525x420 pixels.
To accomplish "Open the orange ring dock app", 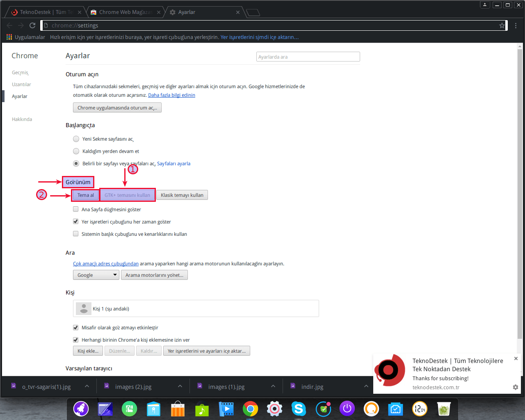I will tap(372, 409).
